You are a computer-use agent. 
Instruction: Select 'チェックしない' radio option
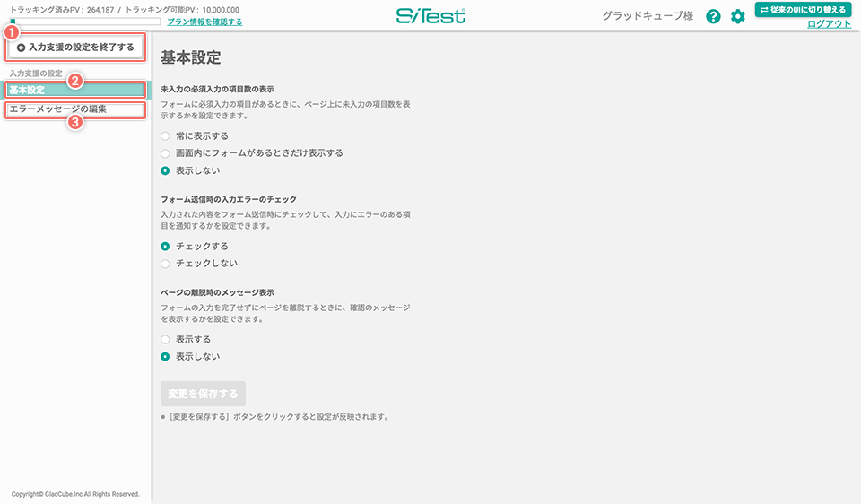pyautogui.click(x=165, y=264)
